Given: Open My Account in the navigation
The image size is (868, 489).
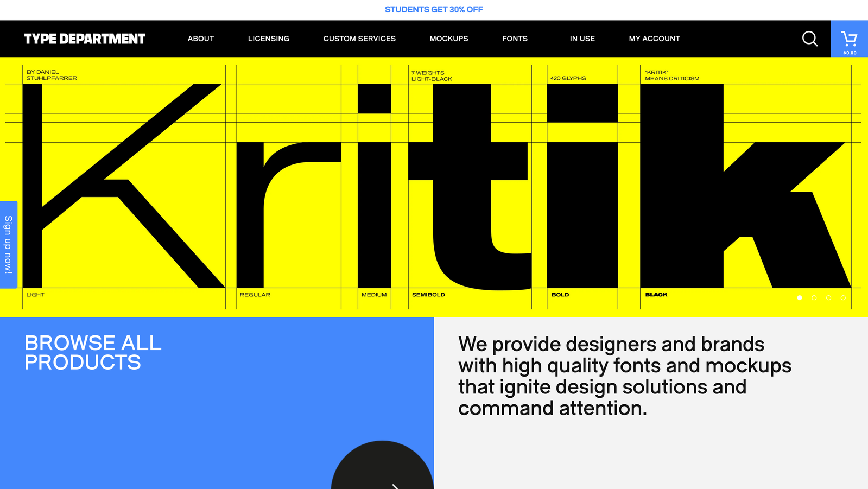Looking at the screenshot, I should (654, 39).
